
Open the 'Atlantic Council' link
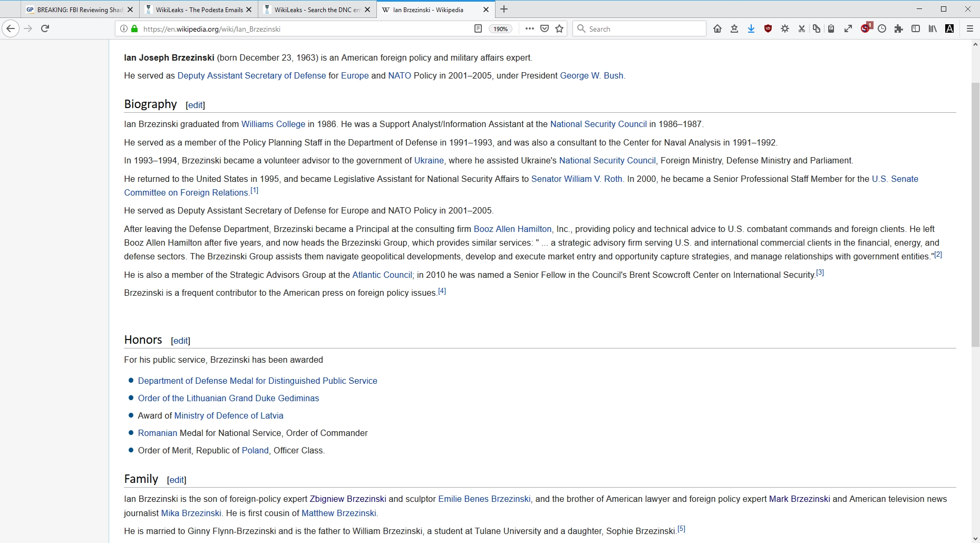coord(382,275)
